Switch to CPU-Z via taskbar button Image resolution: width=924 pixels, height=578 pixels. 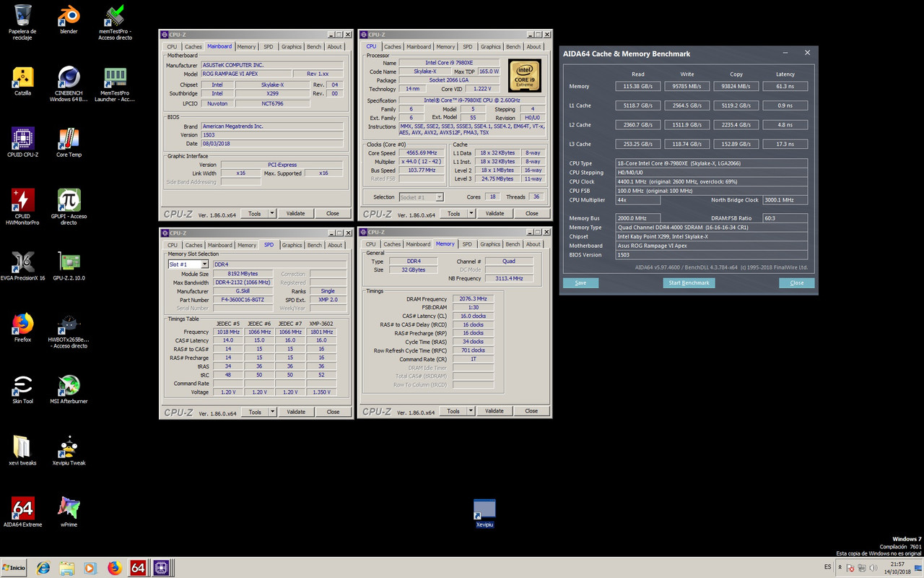point(162,568)
